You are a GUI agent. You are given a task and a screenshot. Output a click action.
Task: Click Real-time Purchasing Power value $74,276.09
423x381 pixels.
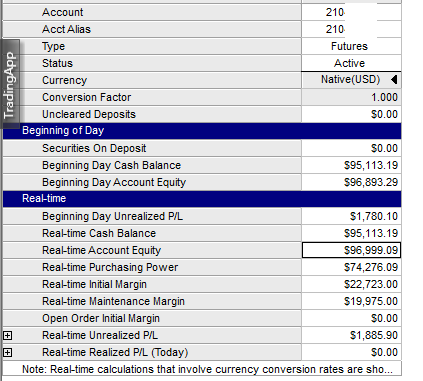click(351, 267)
